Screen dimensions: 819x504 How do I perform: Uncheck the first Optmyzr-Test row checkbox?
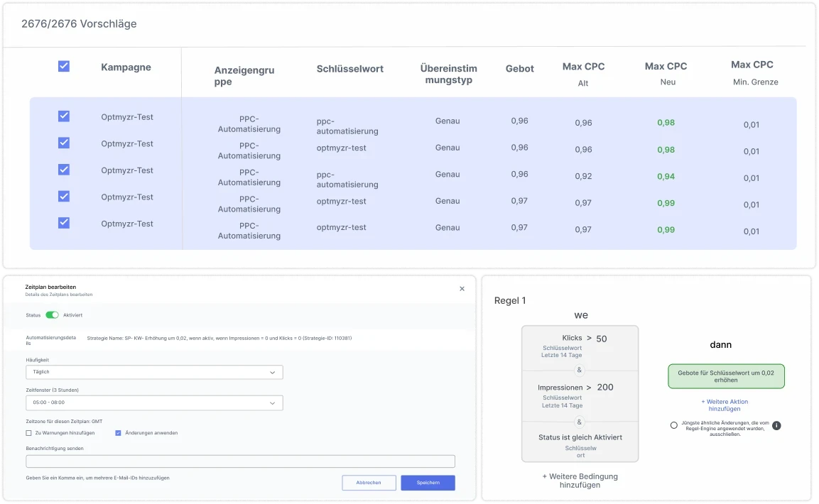coord(64,116)
